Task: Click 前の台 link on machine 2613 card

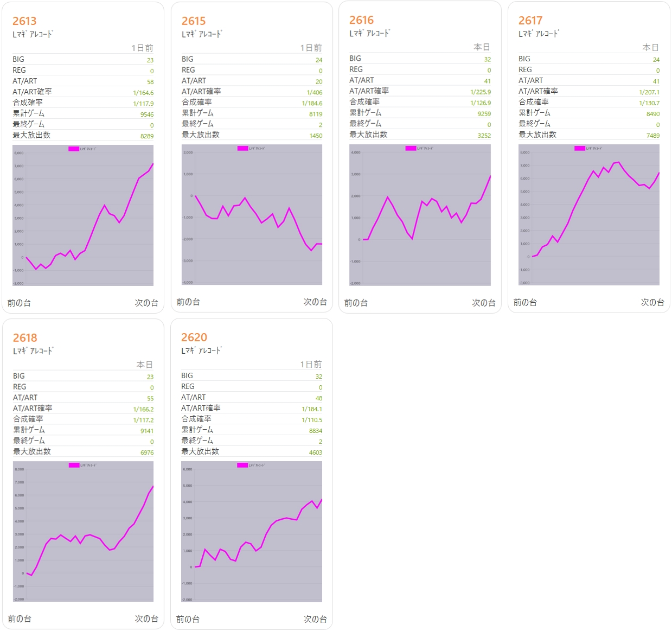Action: [19, 303]
